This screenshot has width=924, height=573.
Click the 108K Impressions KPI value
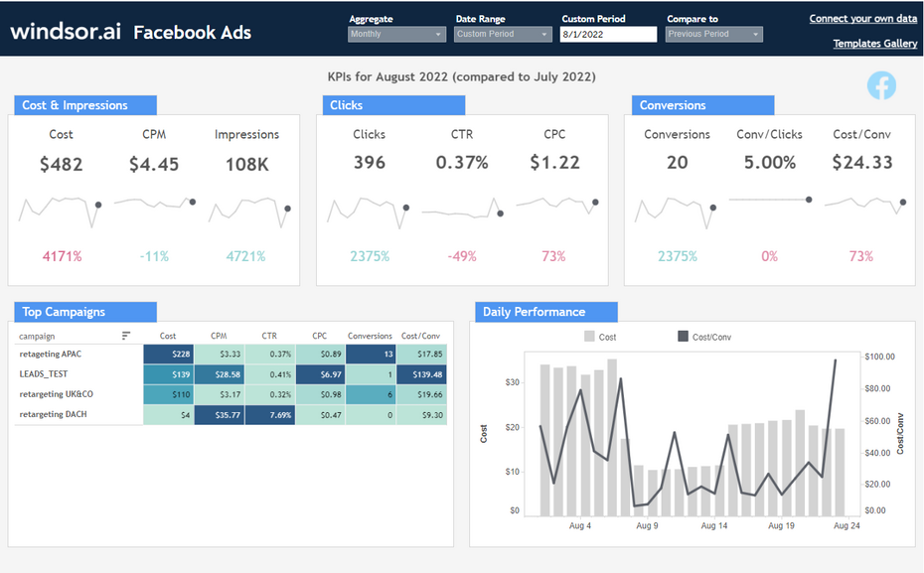pos(247,164)
